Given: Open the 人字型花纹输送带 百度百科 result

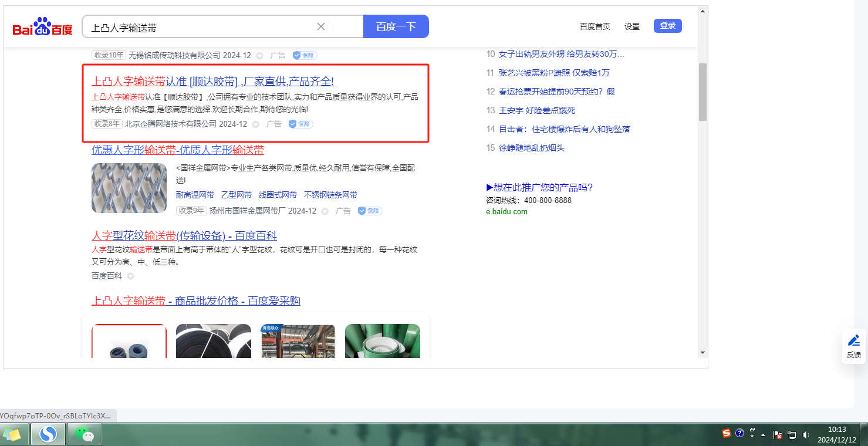Looking at the screenshot, I should click(184, 236).
